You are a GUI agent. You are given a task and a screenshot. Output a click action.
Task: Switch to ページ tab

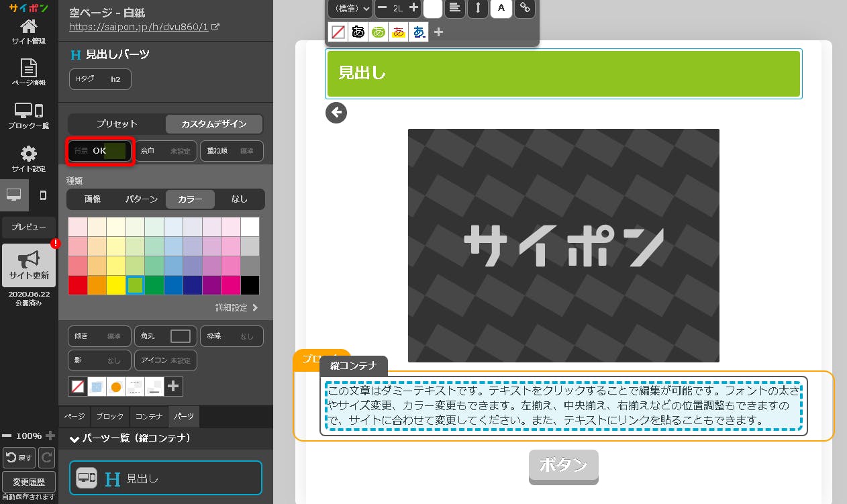click(74, 417)
